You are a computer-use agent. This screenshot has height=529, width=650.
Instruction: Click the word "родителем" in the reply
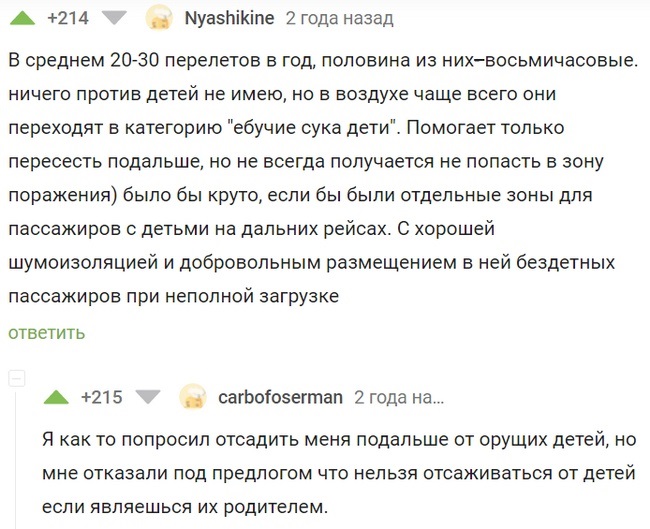(278, 506)
